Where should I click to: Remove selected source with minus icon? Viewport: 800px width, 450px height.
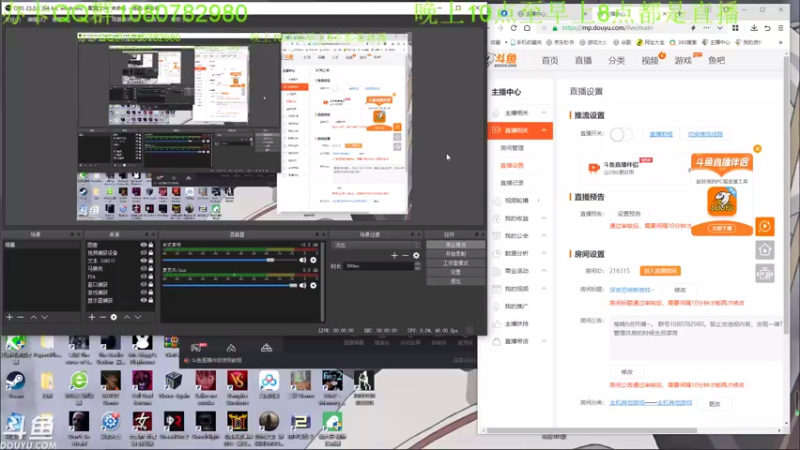tap(103, 317)
